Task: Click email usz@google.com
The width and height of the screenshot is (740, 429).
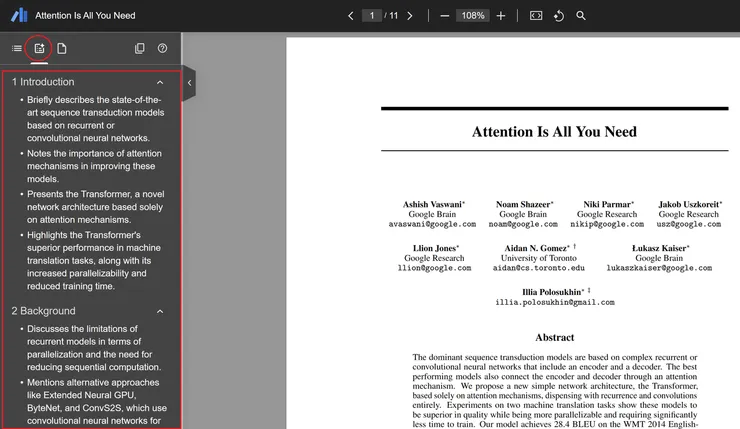Action: click(x=689, y=224)
